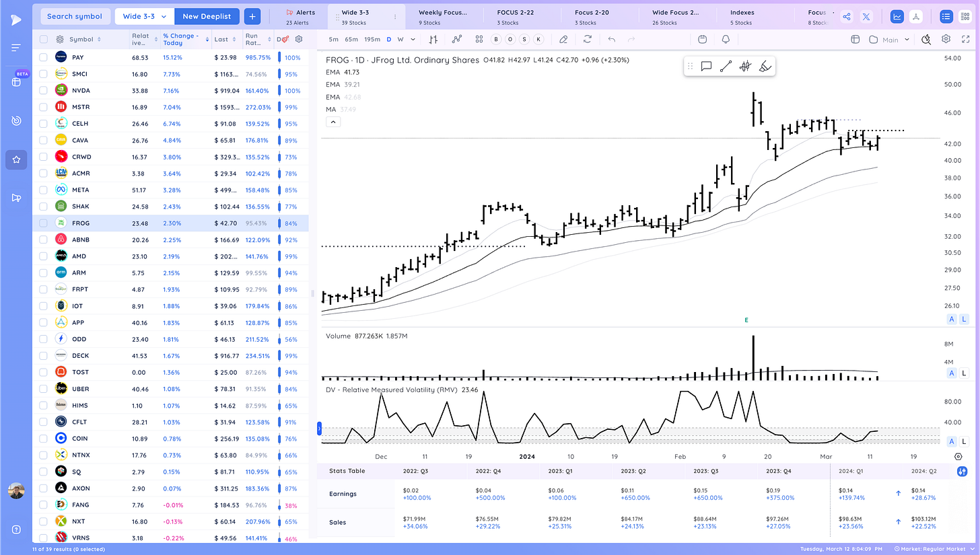Click the X (Twitter) share icon
The width and height of the screenshot is (980, 555).
tap(866, 17)
